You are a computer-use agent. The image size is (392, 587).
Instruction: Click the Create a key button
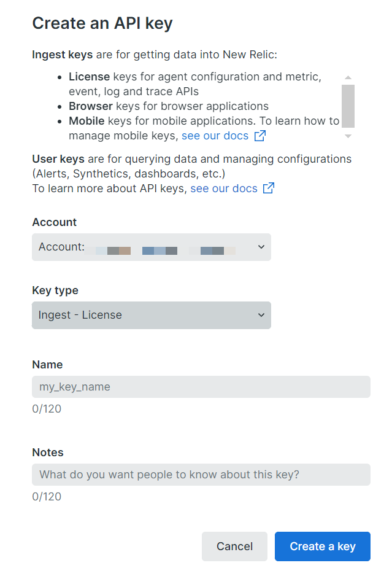pyautogui.click(x=322, y=546)
